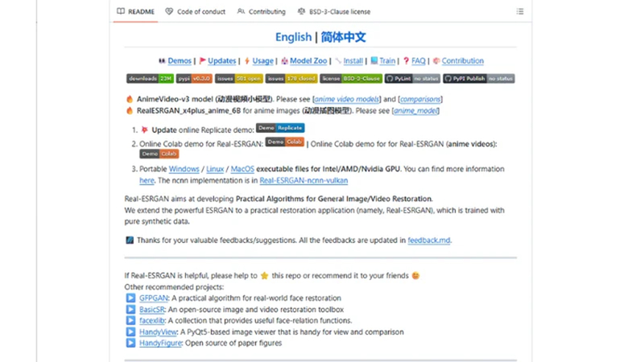Image resolution: width=644 pixels, height=362 pixels.
Task: Switch to 简体中文 language link
Action: [x=344, y=37]
